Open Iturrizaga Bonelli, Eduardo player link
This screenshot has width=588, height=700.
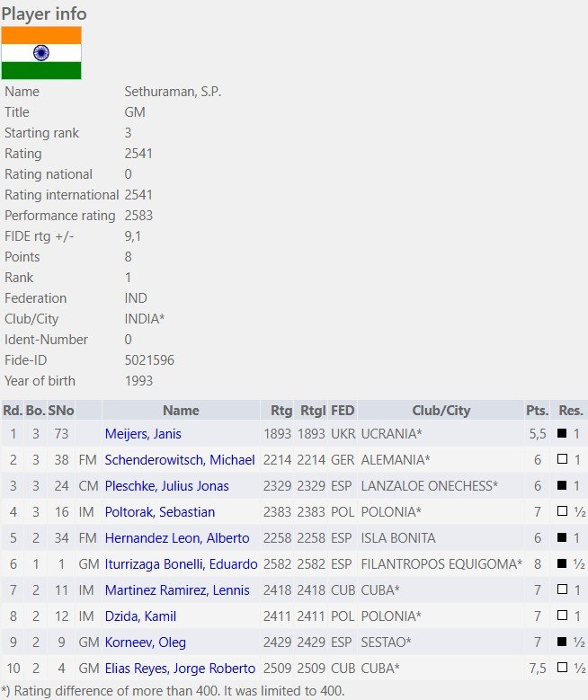pyautogui.click(x=181, y=563)
